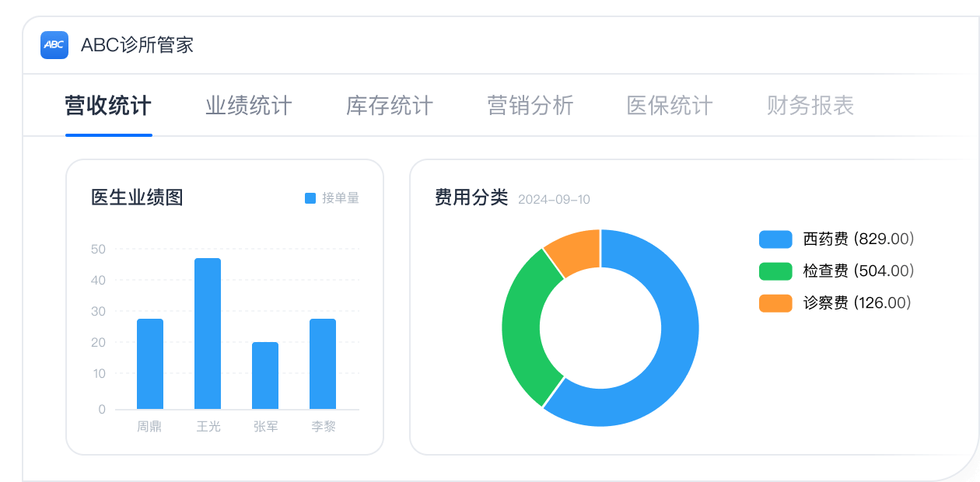
Task: Select the 库存统计 tab
Action: (x=389, y=106)
